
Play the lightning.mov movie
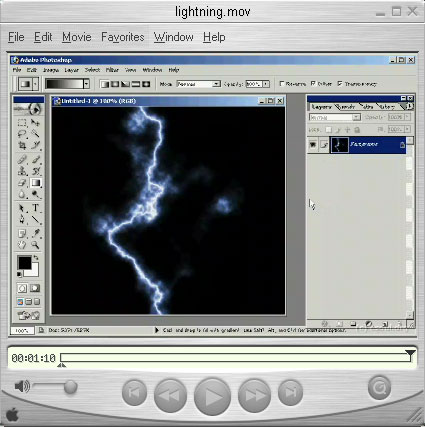pos(212,396)
